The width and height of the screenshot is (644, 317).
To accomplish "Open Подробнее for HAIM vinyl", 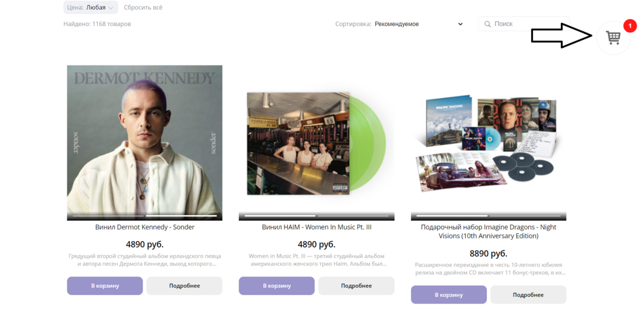I will (356, 286).
